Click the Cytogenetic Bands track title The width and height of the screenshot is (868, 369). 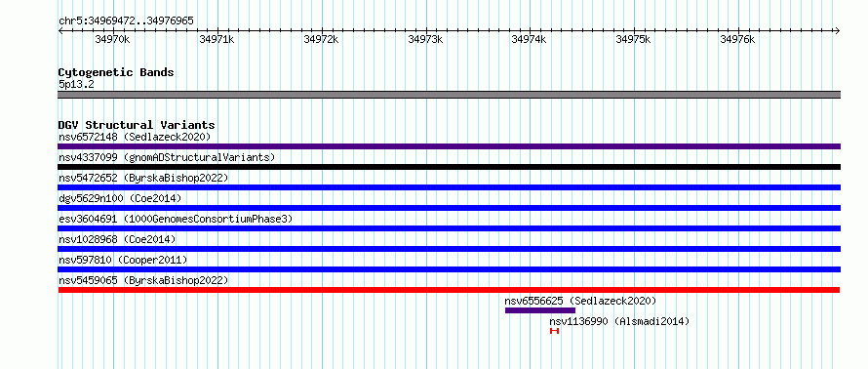[116, 72]
